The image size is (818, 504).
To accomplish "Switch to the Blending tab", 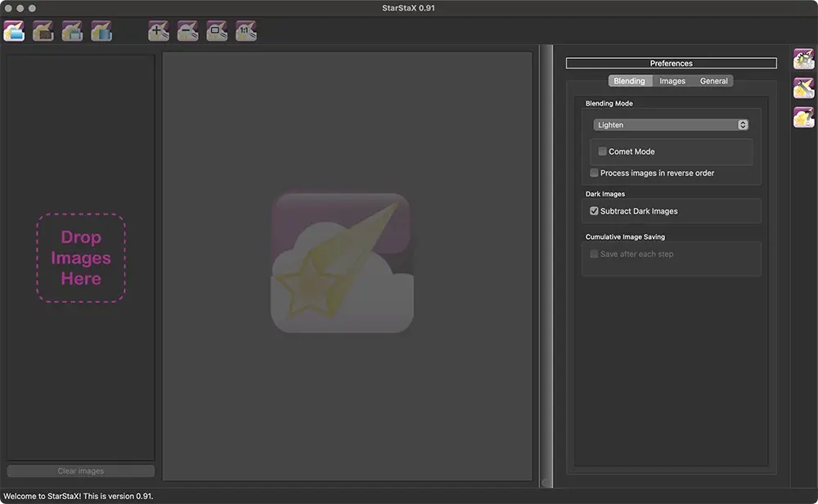I will coord(629,81).
